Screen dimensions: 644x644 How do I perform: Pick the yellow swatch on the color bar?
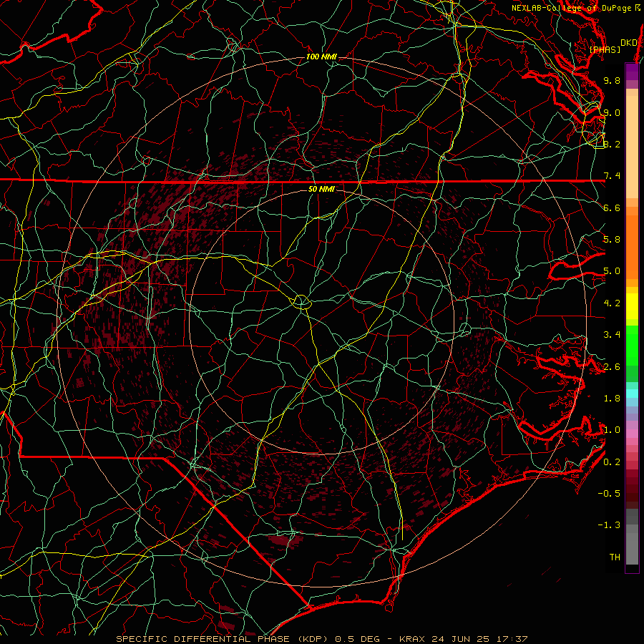click(632, 306)
